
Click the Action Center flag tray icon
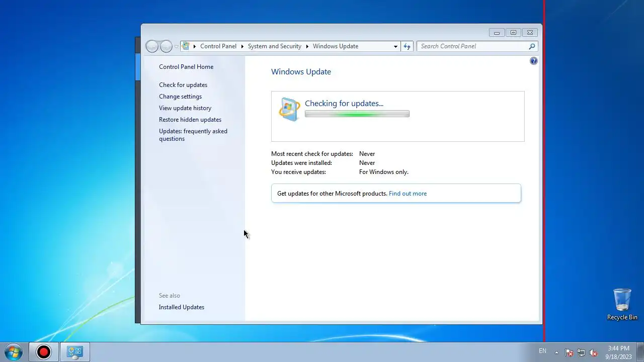(x=569, y=352)
